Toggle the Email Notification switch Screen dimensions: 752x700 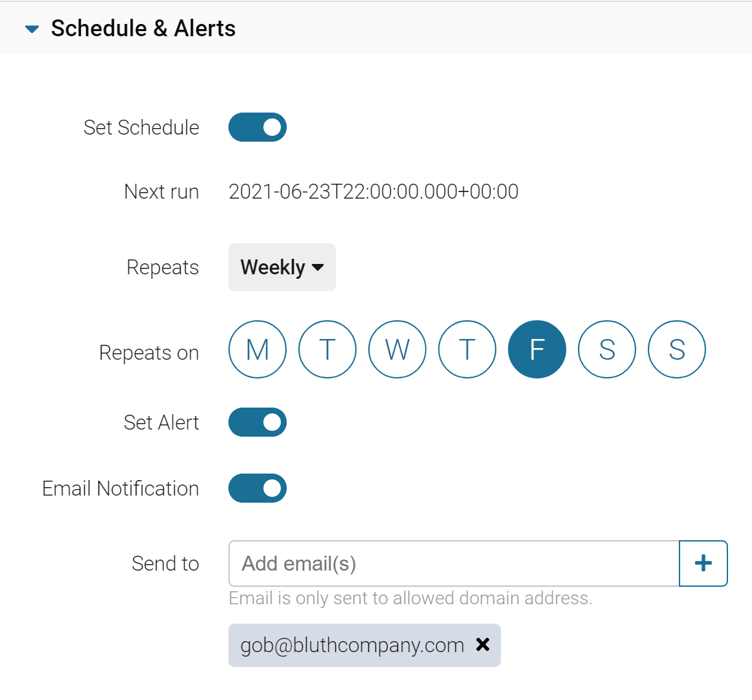point(258,488)
